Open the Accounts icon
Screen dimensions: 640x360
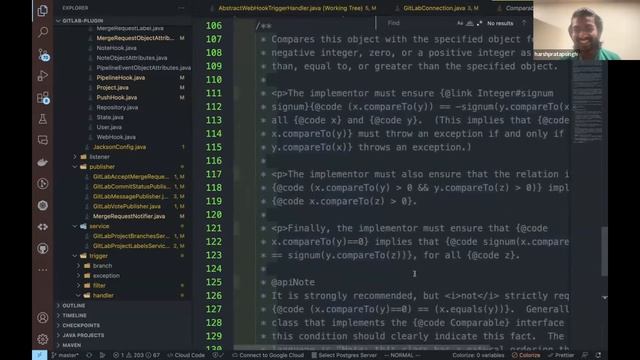coord(42,318)
